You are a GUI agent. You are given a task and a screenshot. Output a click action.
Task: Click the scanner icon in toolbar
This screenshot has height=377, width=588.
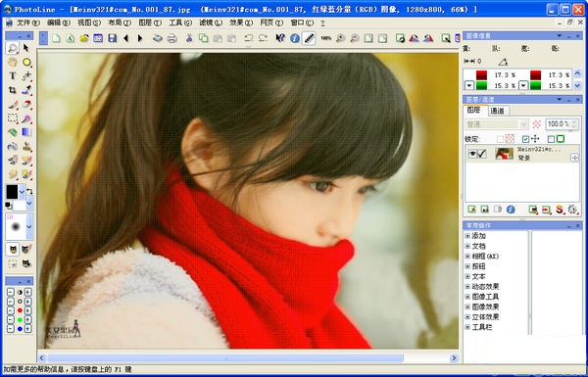tap(158, 38)
